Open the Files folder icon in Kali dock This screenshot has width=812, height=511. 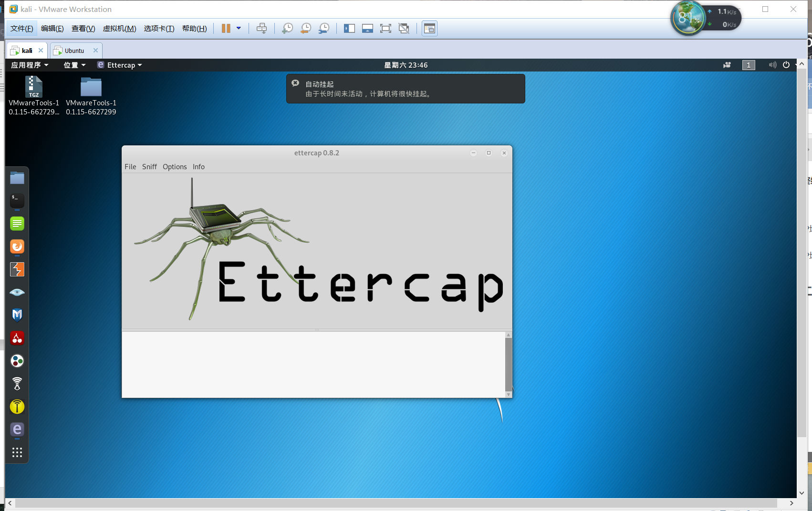[x=17, y=178]
